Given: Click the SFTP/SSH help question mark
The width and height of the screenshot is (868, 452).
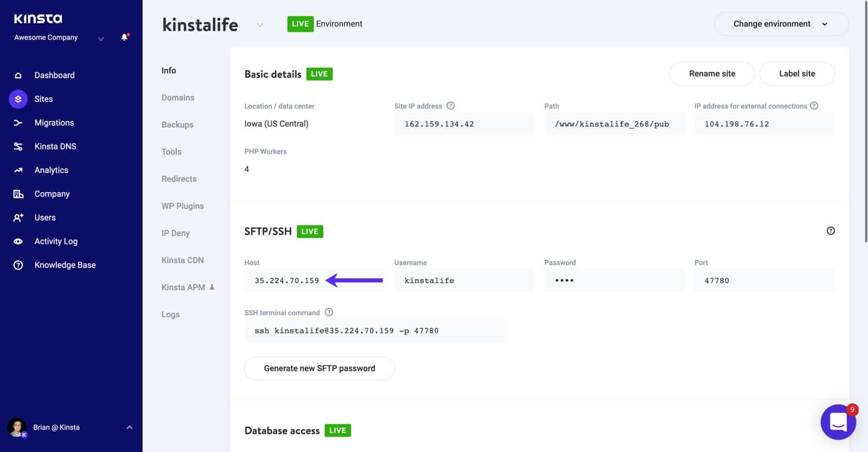Looking at the screenshot, I should tap(830, 230).
